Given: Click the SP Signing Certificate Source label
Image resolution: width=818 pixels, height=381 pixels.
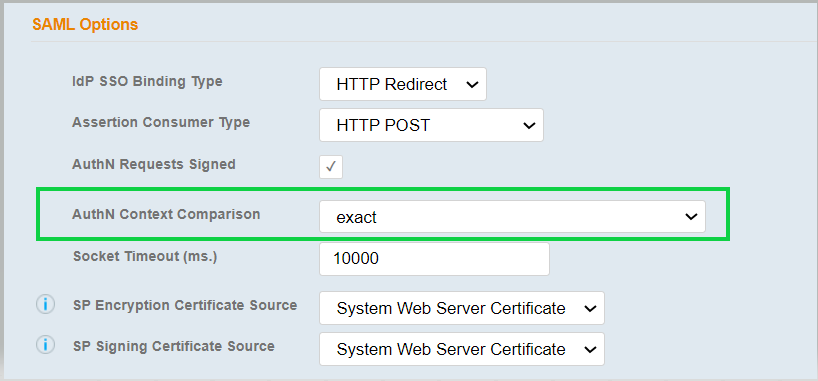Looking at the screenshot, I should [x=174, y=346].
